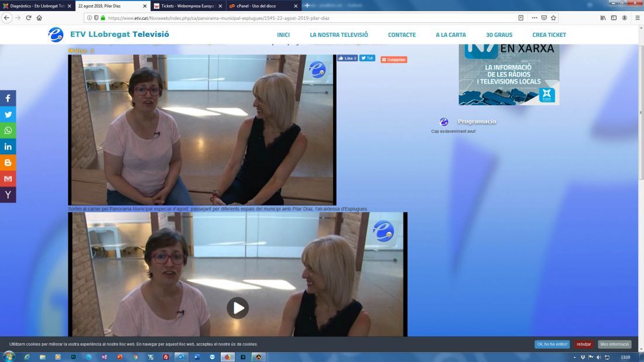Reject cookies with rebutjar button
Viewport: 644px width, 362px height.
tap(584, 344)
